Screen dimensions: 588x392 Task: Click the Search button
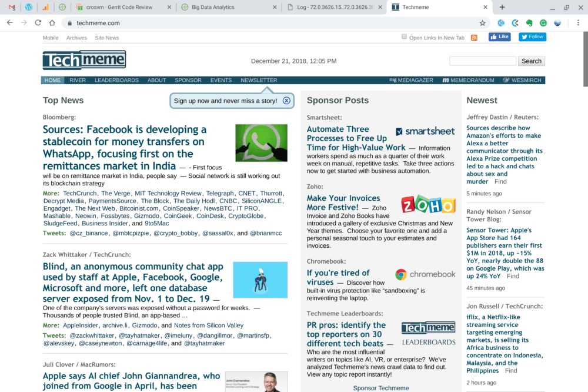532,61
